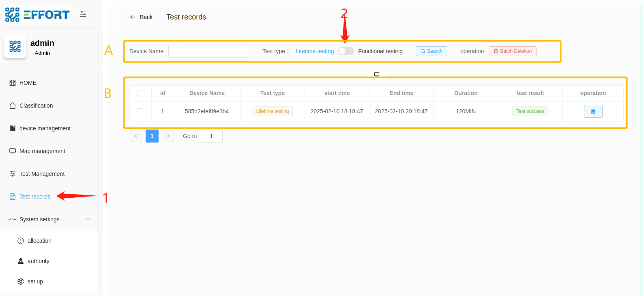Viewport: 644px width, 296px height.
Task: Click the Device Name input field
Action: coord(208,51)
